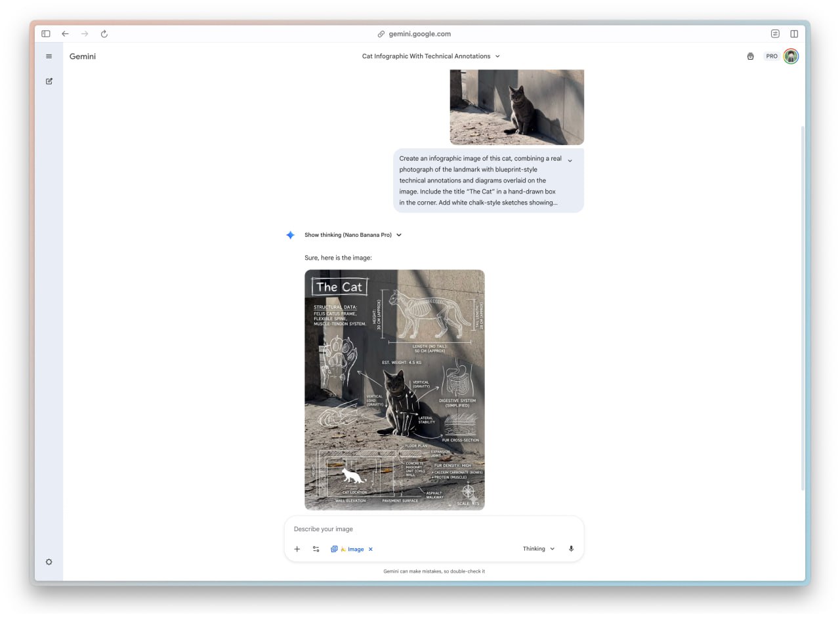
Task: Open the Google account profile avatar
Action: (791, 56)
